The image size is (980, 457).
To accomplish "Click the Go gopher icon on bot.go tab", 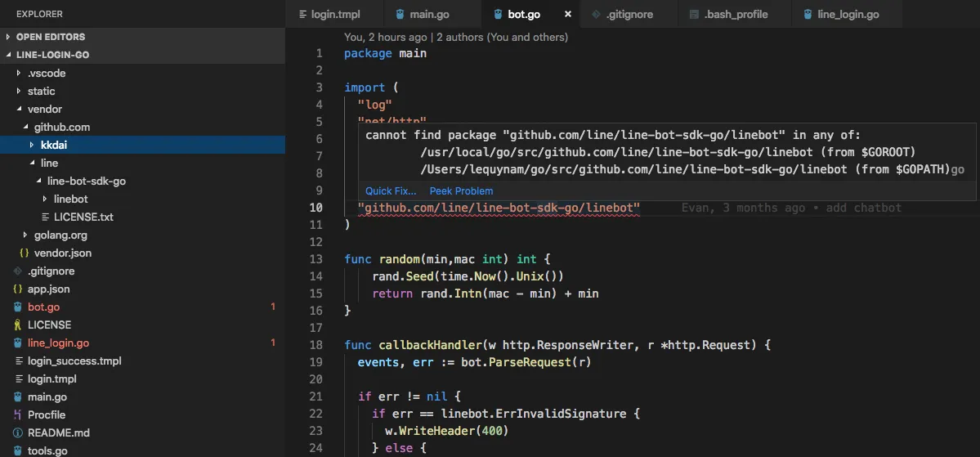I will (498, 15).
